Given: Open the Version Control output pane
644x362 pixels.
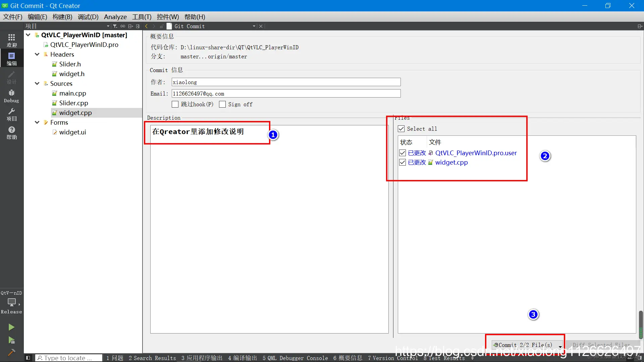Looking at the screenshot, I should (392, 358).
